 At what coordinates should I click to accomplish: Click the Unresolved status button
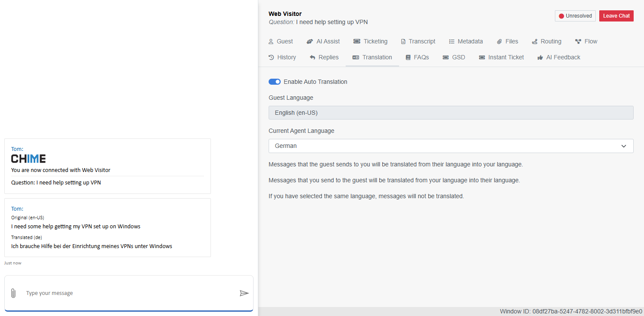click(575, 16)
